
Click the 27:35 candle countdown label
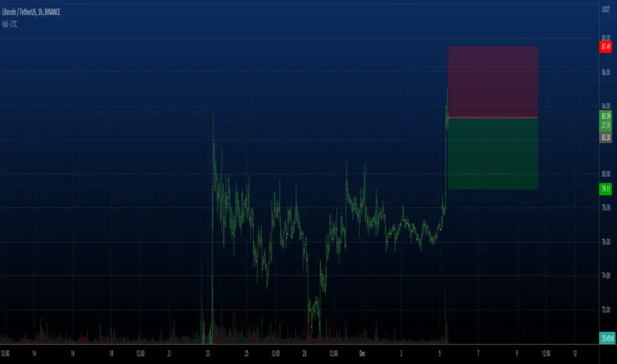[606, 126]
